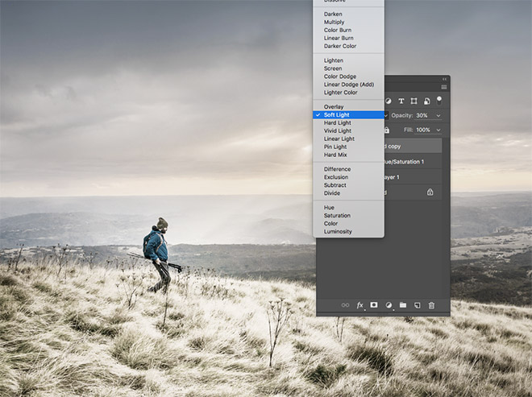Click the Background layer lock icon
This screenshot has height=397, width=532.
(x=430, y=192)
